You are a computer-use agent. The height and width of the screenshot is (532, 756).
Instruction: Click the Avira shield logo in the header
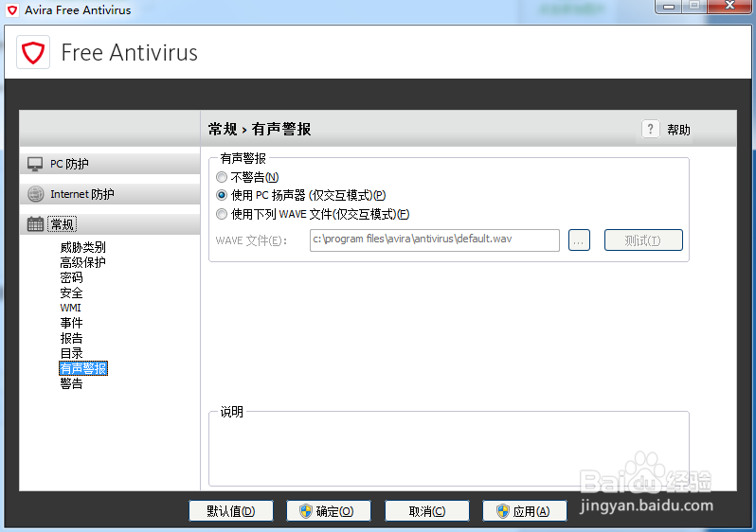tap(33, 52)
